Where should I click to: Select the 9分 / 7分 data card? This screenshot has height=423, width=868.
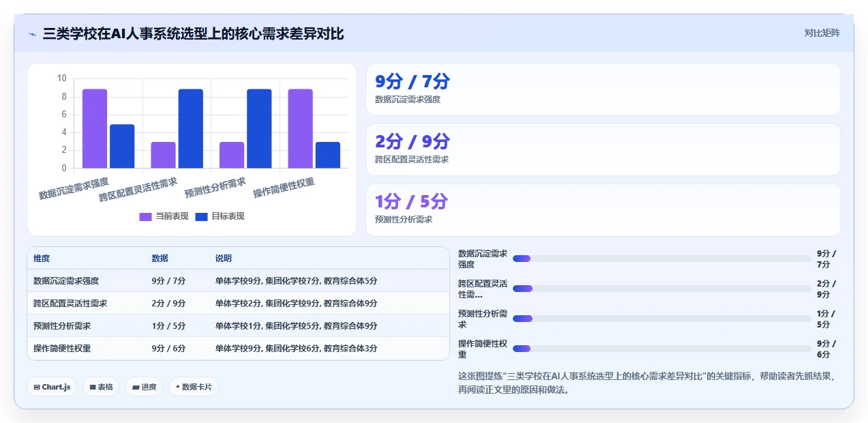tap(603, 89)
